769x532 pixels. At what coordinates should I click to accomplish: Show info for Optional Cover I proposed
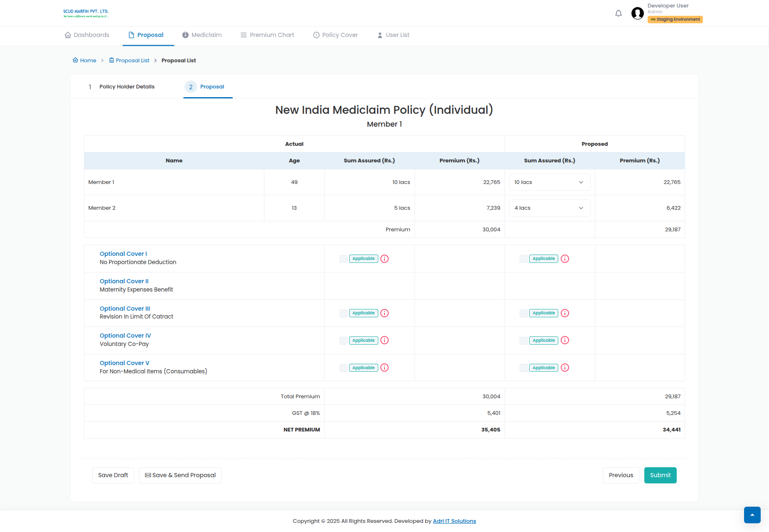click(565, 259)
